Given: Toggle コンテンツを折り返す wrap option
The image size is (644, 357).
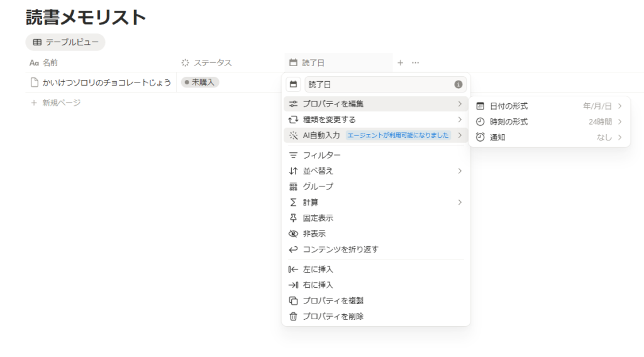Looking at the screenshot, I should click(x=340, y=249).
